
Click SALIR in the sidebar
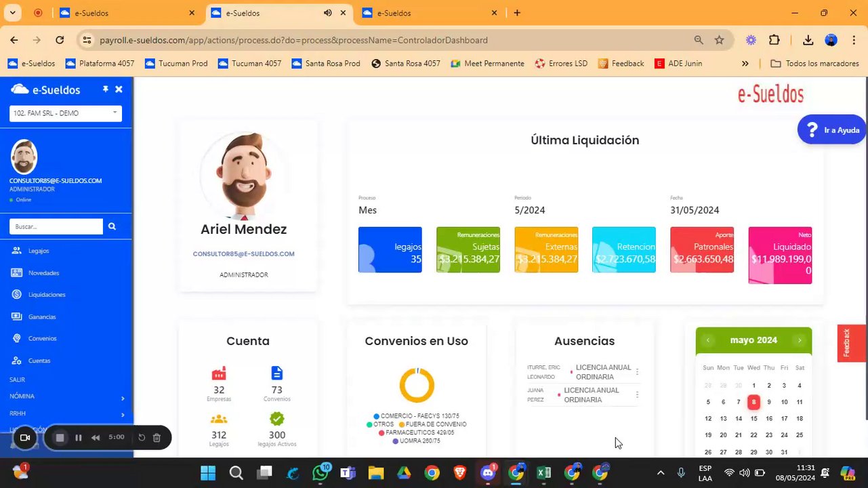[18, 380]
